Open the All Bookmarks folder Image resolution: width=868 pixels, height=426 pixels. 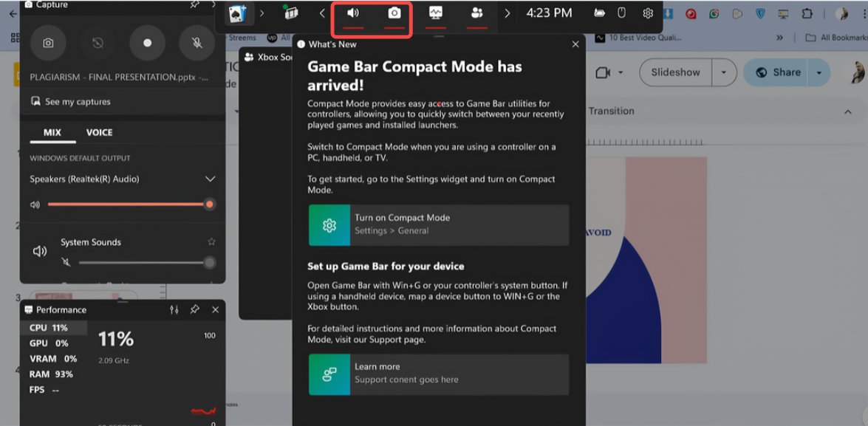pos(835,38)
